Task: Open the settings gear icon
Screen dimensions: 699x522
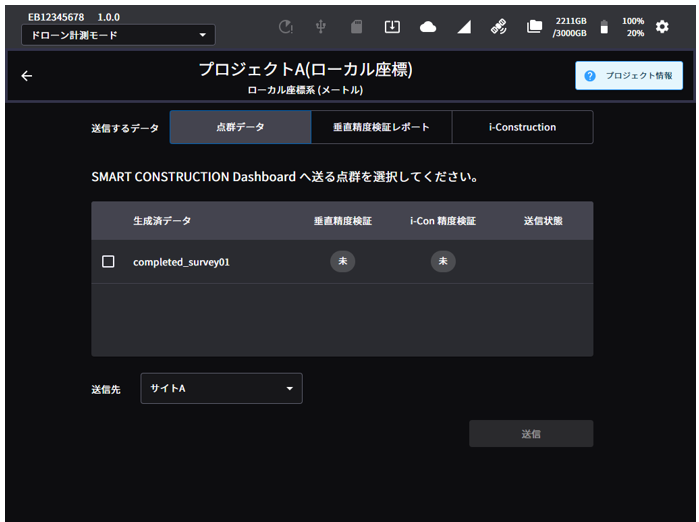Action: tap(662, 27)
